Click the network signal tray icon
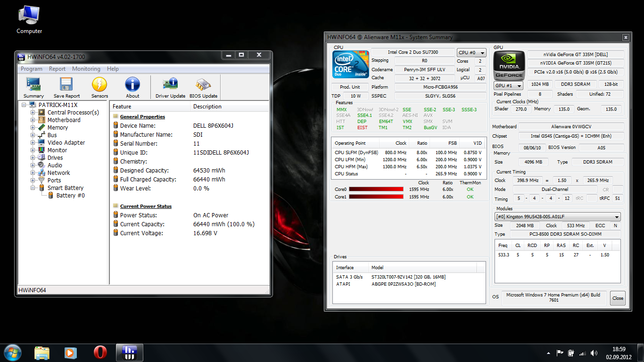 [x=583, y=353]
